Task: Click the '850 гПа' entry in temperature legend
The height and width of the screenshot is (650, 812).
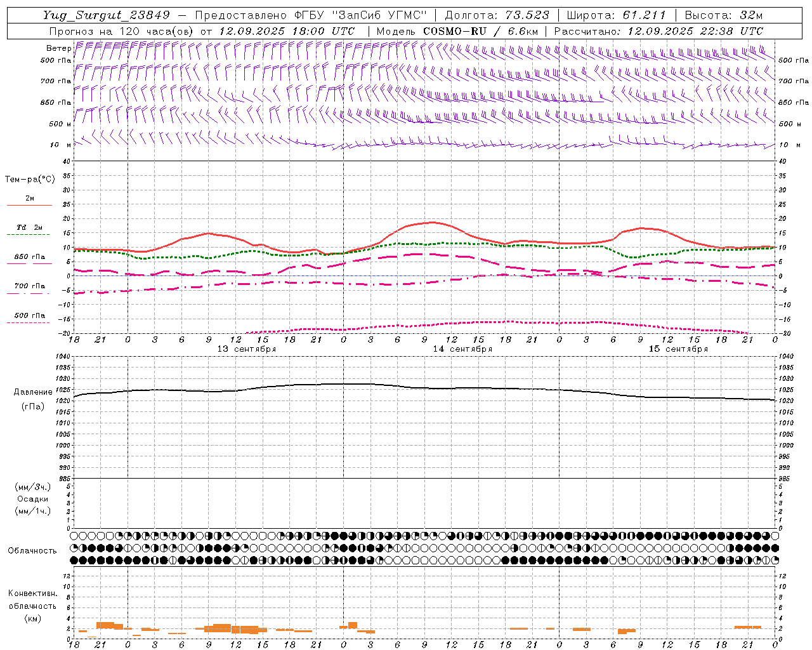Action: click(30, 257)
